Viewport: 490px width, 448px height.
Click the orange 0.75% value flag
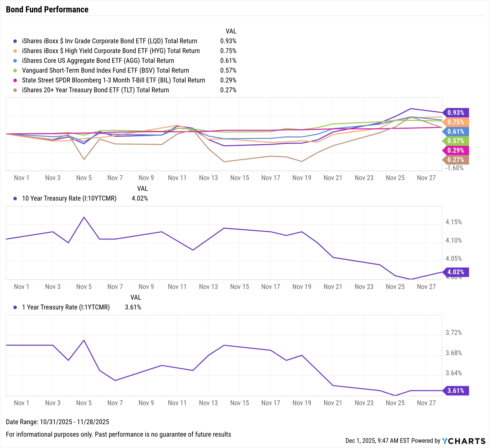(x=456, y=122)
